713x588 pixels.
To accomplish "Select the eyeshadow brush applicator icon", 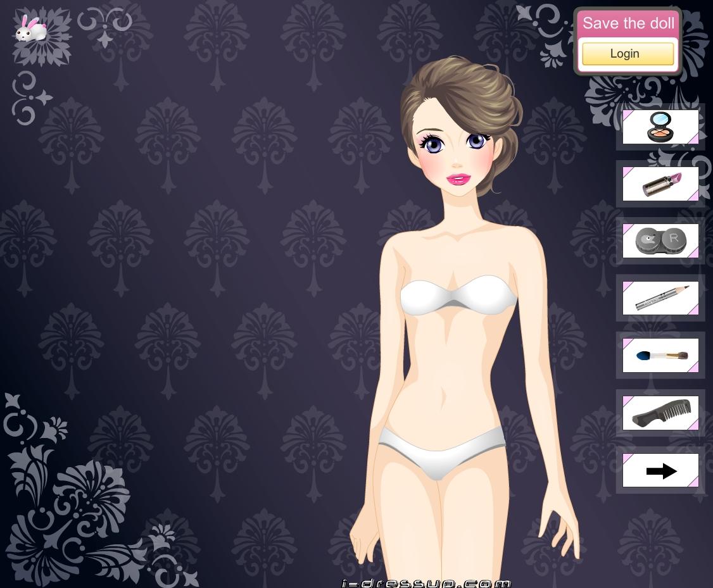I will point(660,355).
